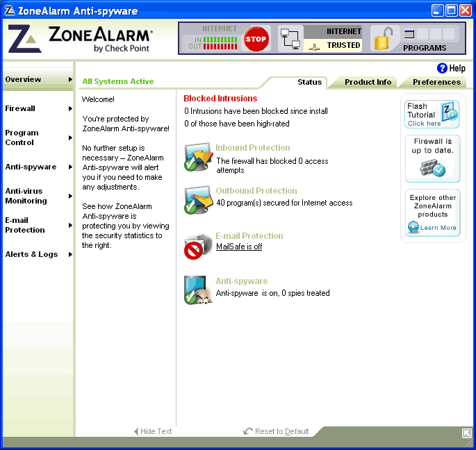Click the Anti-spyware status icon
This screenshot has height=450, width=476.
[197, 290]
